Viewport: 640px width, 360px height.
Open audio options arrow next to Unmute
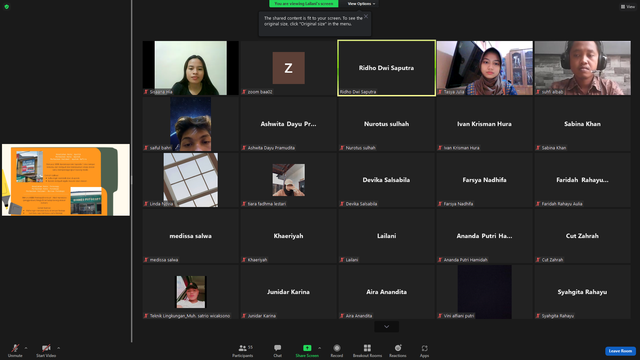click(x=26, y=348)
